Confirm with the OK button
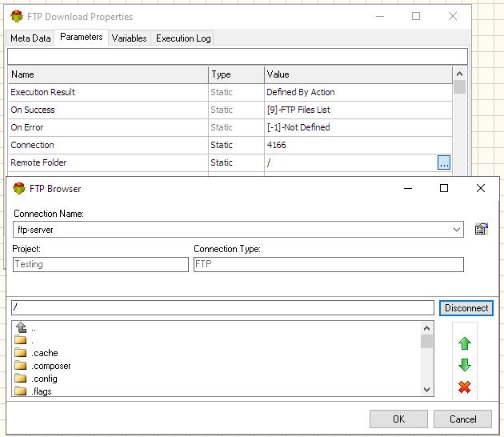 (x=398, y=419)
